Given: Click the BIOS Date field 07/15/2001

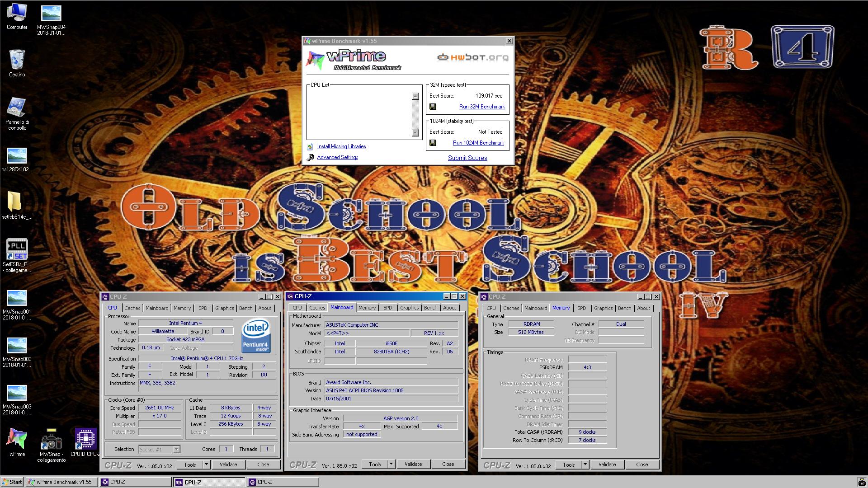Looking at the screenshot, I should [x=391, y=399].
